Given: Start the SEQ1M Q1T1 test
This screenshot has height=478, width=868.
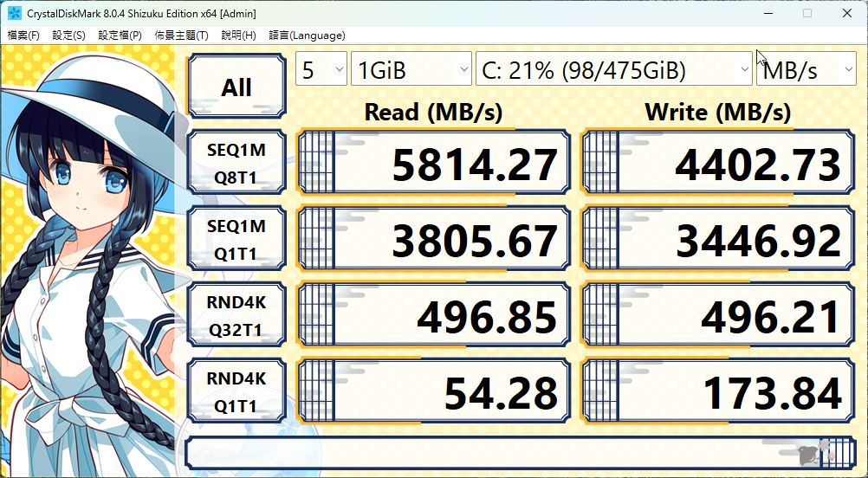Looking at the screenshot, I should click(236, 240).
